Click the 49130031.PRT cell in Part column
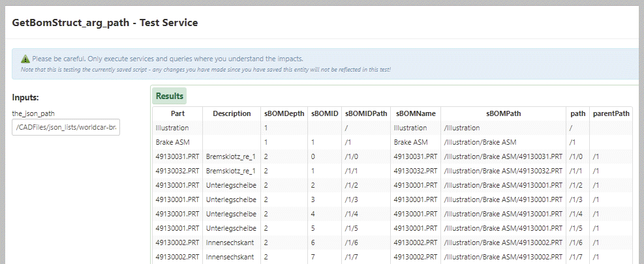This screenshot has width=644, height=264. pyautogui.click(x=177, y=156)
